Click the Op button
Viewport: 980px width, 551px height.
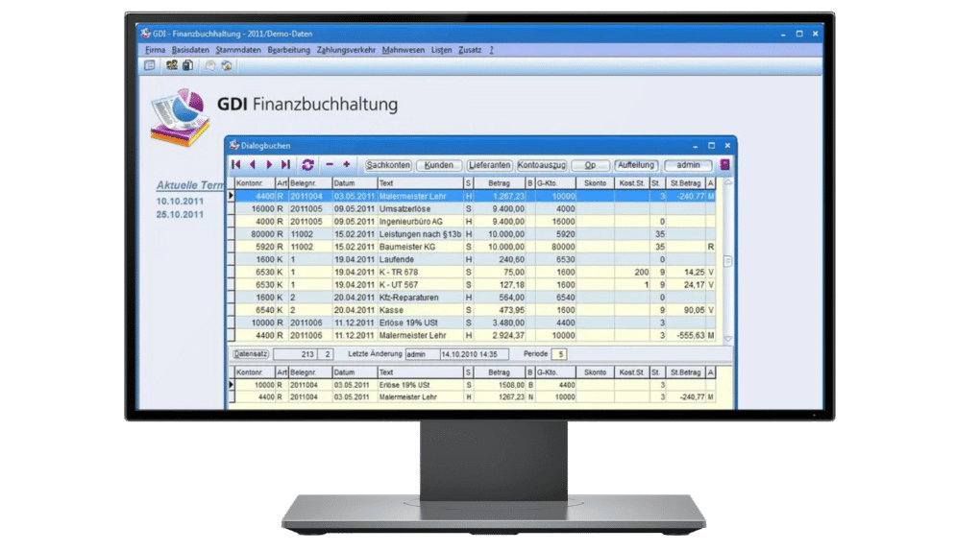click(x=590, y=165)
